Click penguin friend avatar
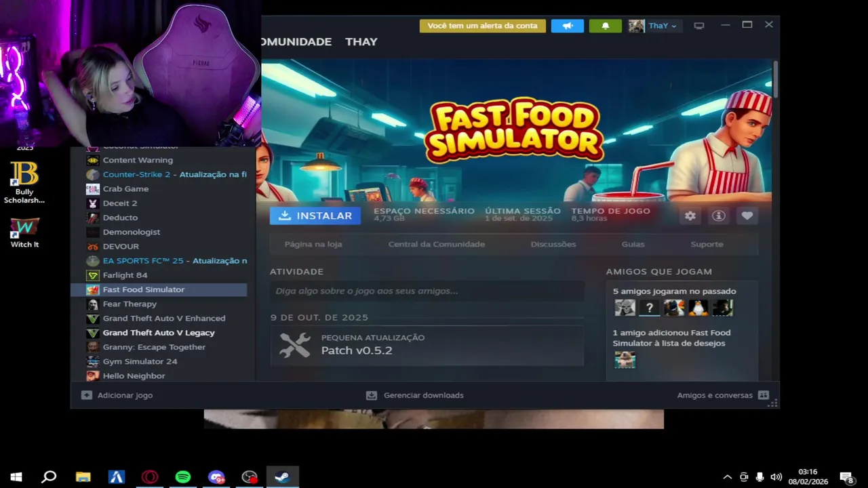This screenshot has width=868, height=488. click(x=698, y=308)
